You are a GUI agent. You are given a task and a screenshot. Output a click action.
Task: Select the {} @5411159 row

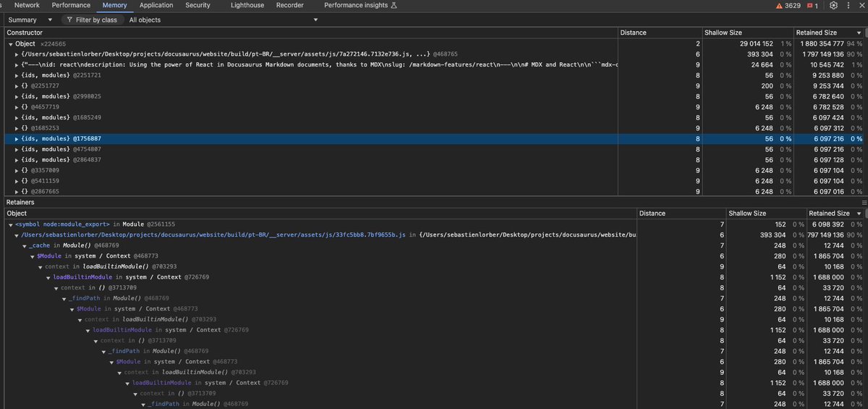[x=433, y=180]
